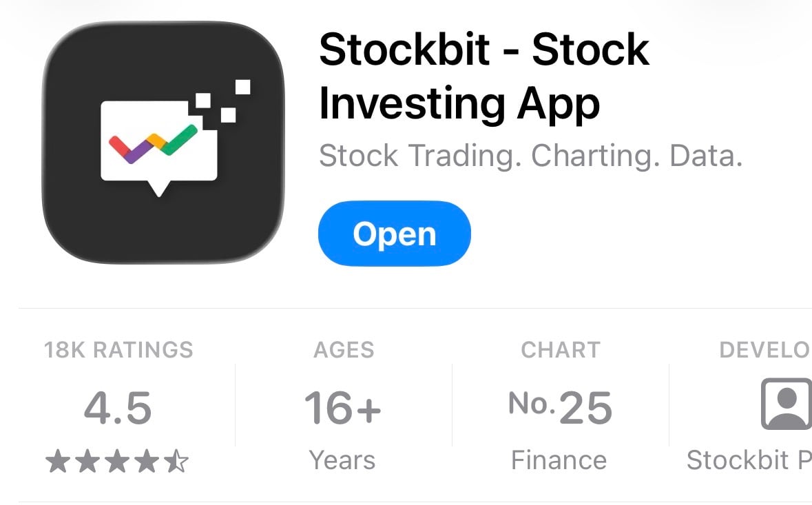Click the white speech bubble pointer in the logo

point(160,187)
